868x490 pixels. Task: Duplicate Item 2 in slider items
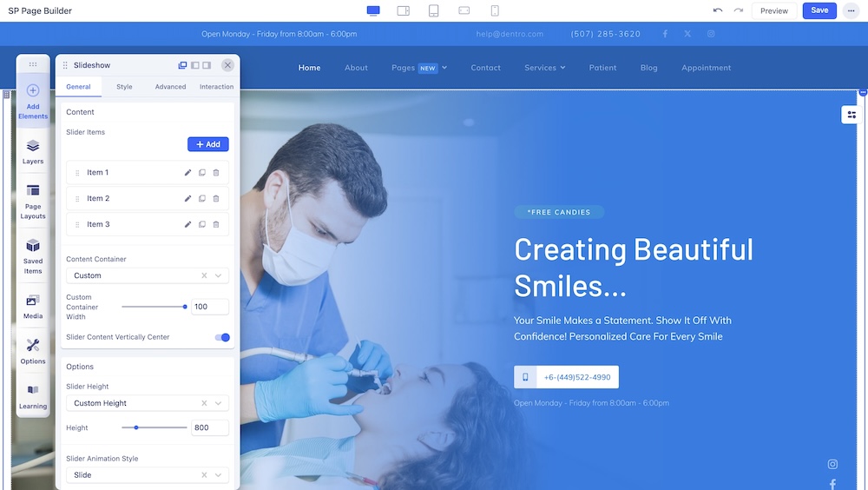[x=202, y=199]
